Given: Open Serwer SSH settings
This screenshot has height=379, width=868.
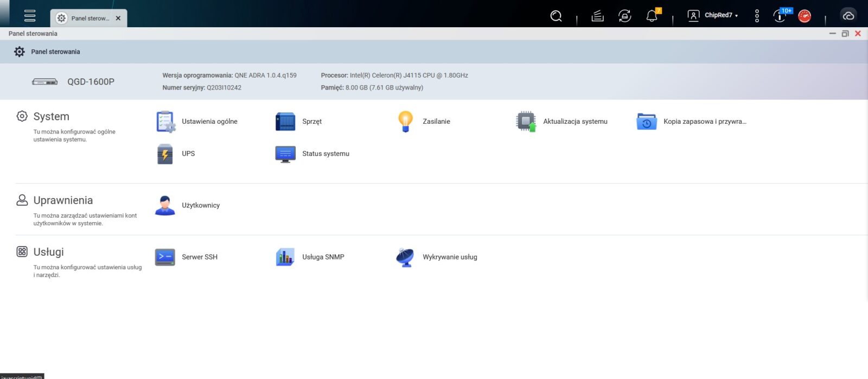Looking at the screenshot, I should click(x=165, y=257).
